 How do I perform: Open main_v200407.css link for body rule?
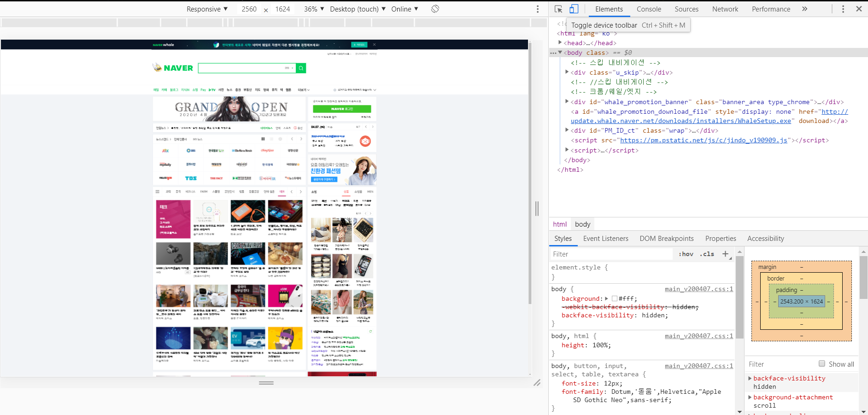coord(698,289)
